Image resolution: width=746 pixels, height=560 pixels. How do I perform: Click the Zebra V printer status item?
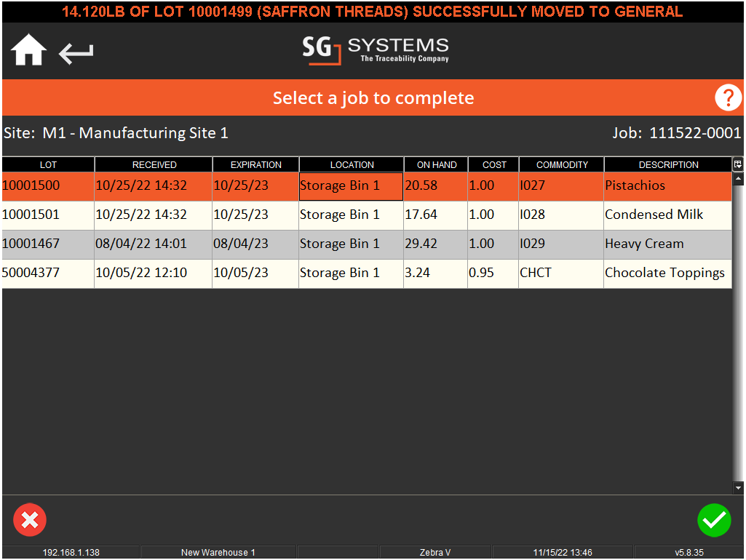tap(434, 552)
